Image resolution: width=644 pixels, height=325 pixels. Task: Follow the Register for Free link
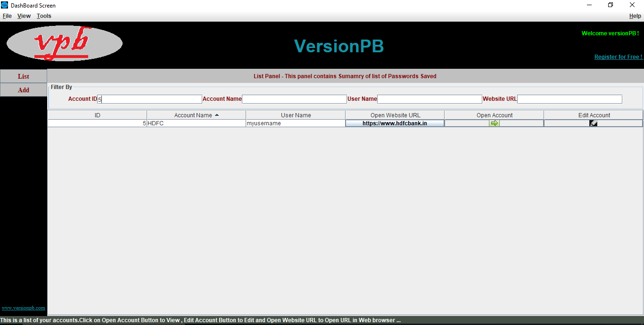(x=619, y=57)
